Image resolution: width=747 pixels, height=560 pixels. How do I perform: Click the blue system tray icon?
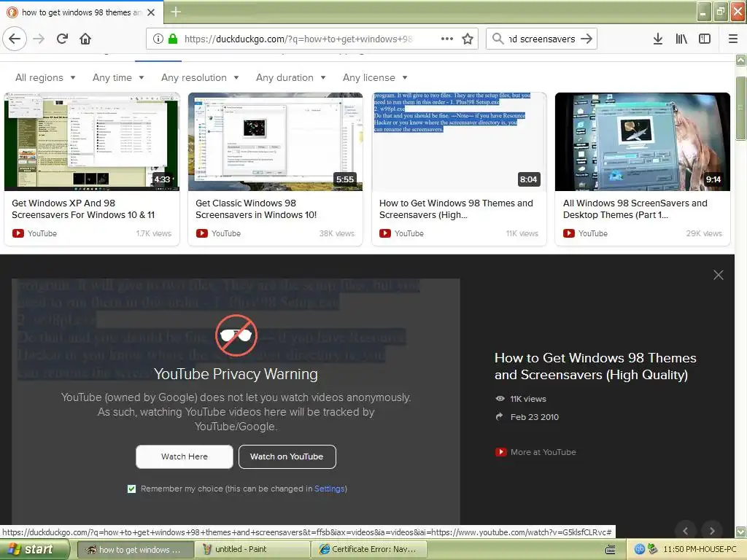click(639, 549)
